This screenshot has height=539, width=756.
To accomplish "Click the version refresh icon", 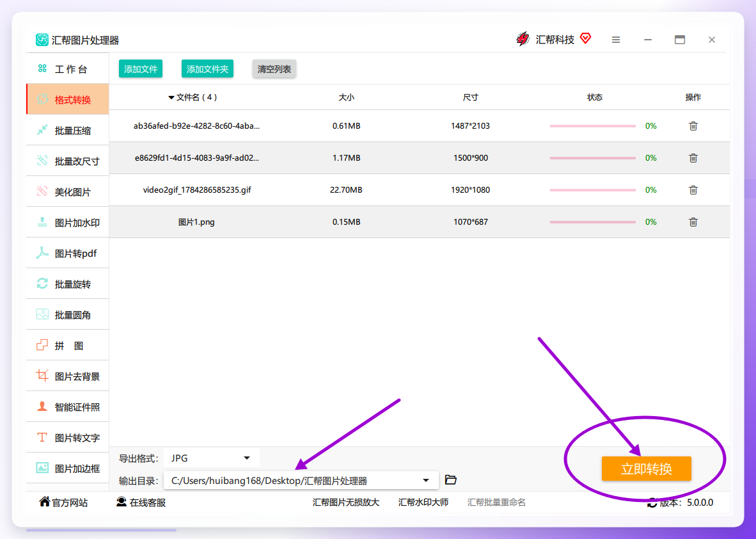I will point(652,503).
